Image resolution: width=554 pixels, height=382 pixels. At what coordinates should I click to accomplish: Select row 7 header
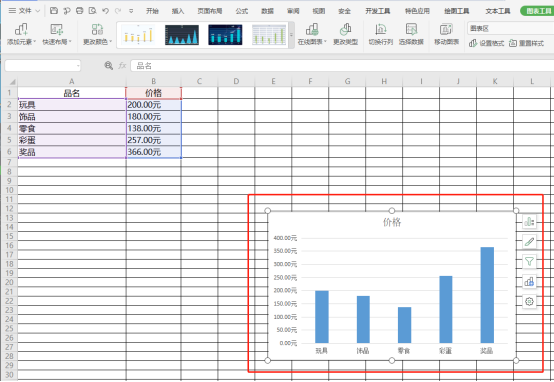(x=9, y=162)
